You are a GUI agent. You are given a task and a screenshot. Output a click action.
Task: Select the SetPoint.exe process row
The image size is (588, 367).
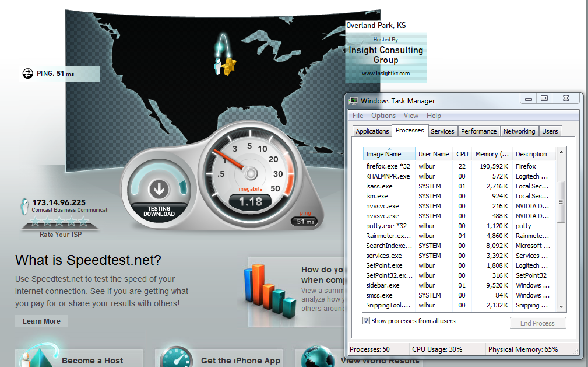coord(459,265)
